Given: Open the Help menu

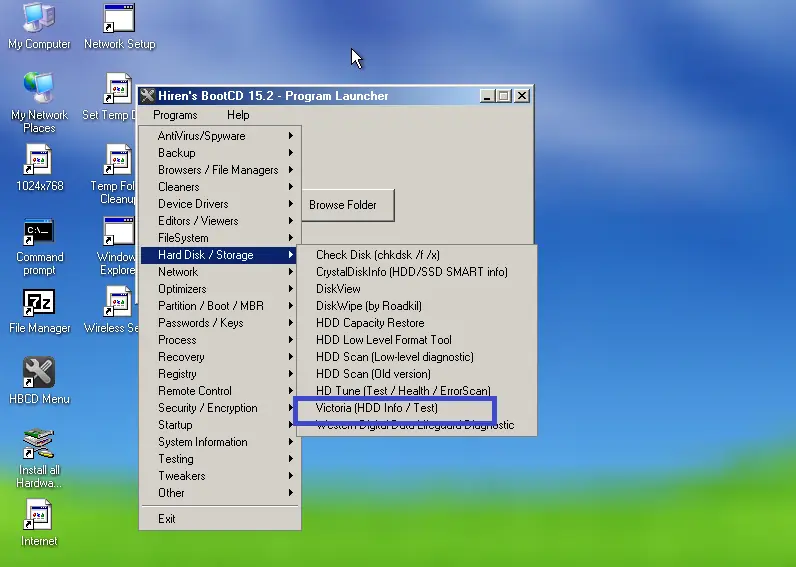Looking at the screenshot, I should [238, 115].
